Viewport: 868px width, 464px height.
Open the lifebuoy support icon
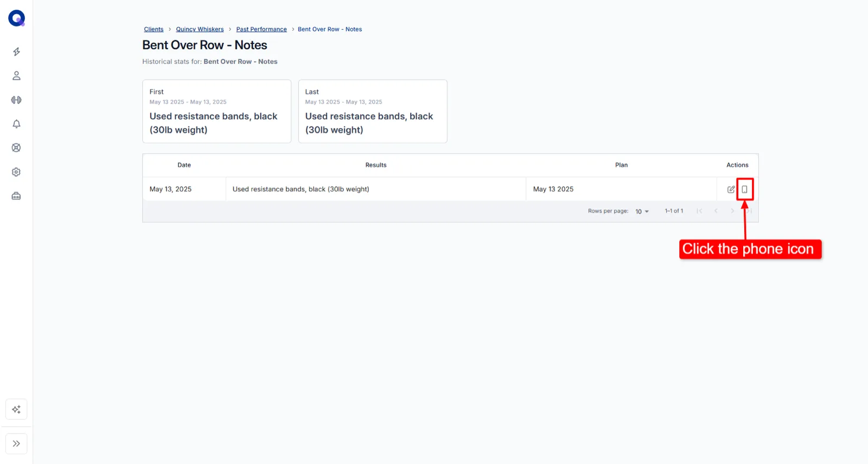16,147
